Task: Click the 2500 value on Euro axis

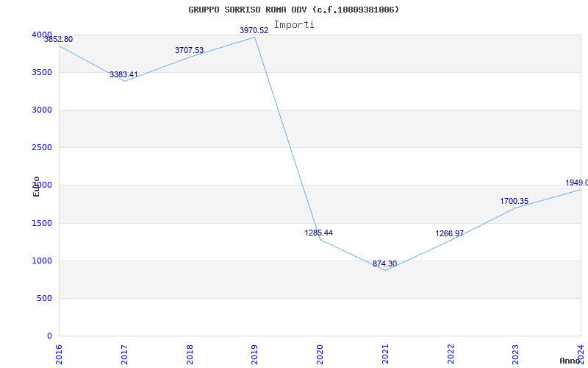Action: click(x=42, y=148)
